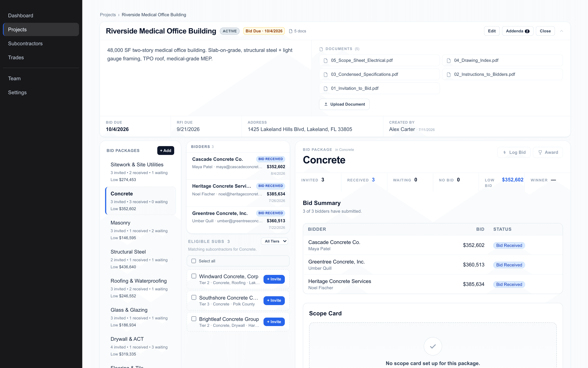Click the Bid Due 10/4/2026 badge

pyautogui.click(x=264, y=31)
